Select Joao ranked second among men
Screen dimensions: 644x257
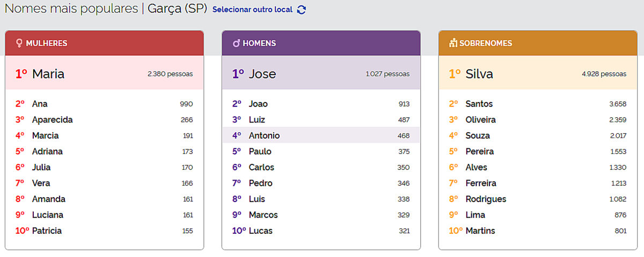pyautogui.click(x=258, y=104)
